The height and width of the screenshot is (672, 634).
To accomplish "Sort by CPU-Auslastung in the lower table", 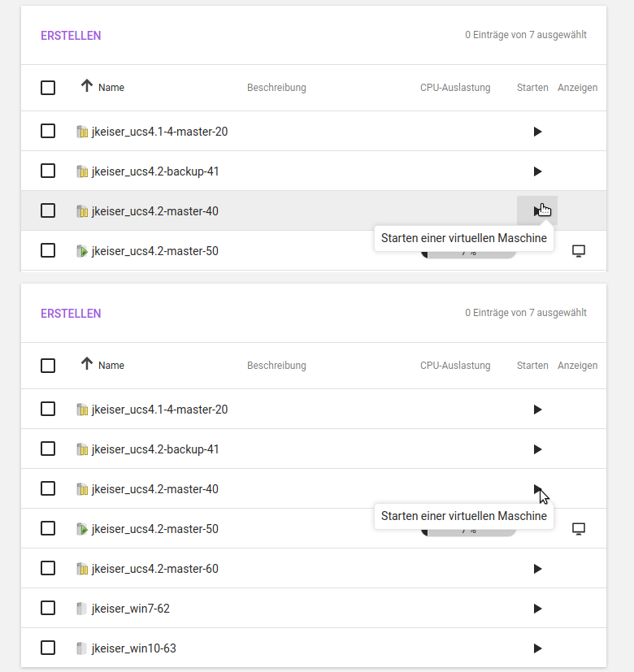I will (454, 366).
